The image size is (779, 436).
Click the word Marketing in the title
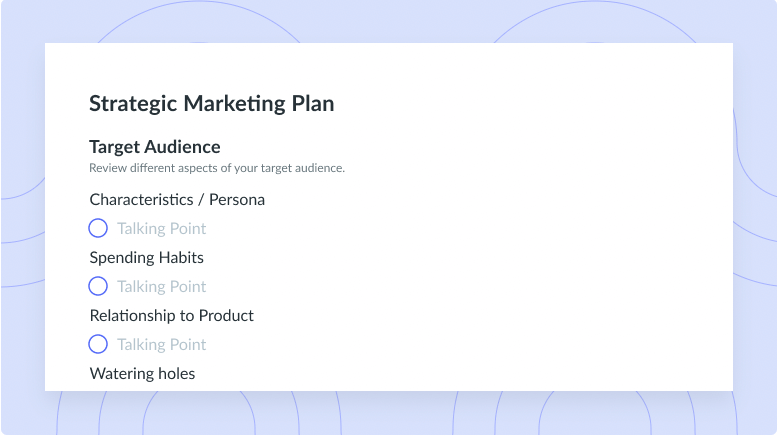coord(234,104)
